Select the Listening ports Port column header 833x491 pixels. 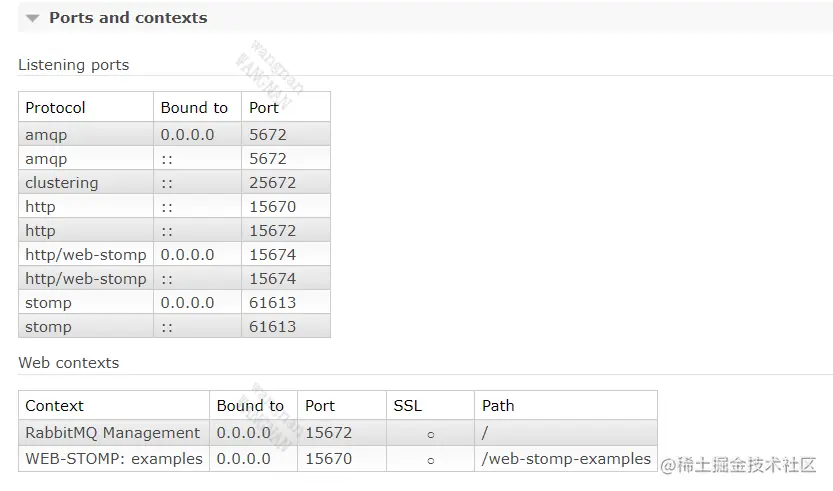pos(286,107)
